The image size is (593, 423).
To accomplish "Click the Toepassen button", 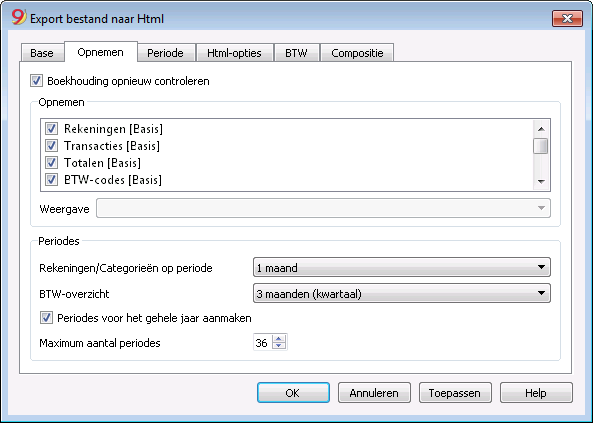I will tap(455, 393).
